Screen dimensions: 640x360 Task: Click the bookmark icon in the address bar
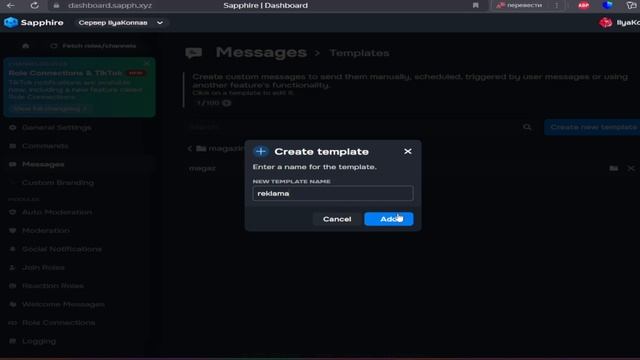[476, 5]
